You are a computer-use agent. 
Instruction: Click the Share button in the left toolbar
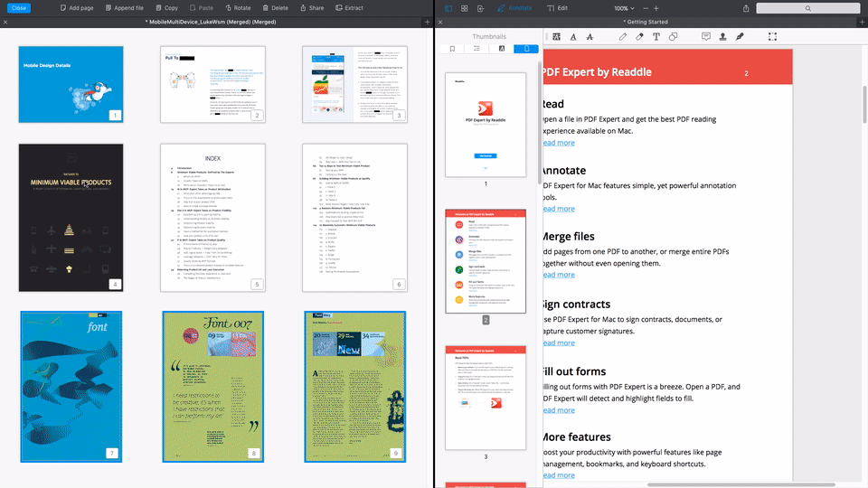coord(312,8)
